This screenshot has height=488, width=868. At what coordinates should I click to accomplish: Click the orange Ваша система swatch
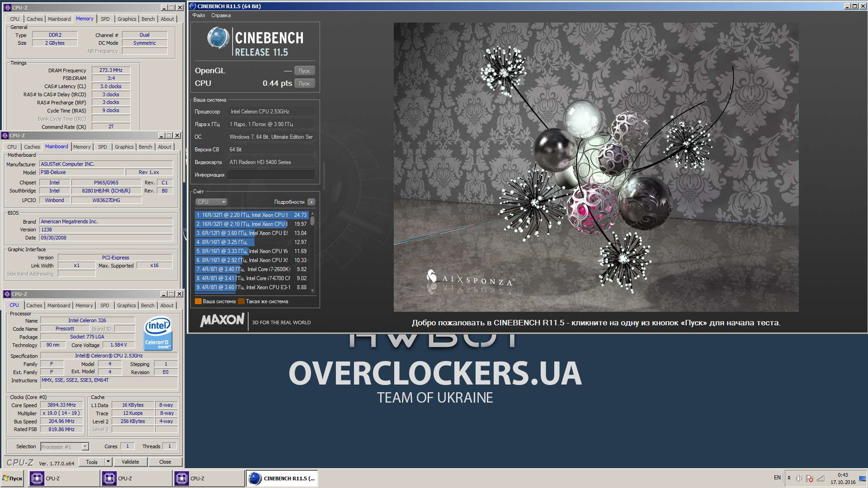(198, 301)
